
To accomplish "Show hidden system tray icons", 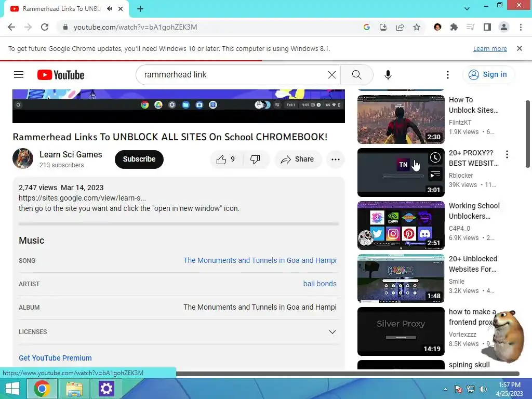I will (x=445, y=389).
